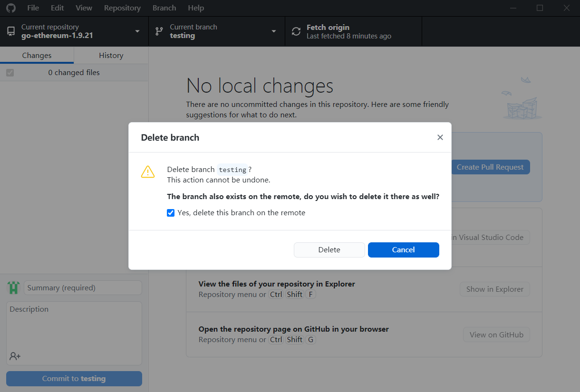Click the yellow warning triangle icon
The height and width of the screenshot is (392, 580).
coord(148,172)
